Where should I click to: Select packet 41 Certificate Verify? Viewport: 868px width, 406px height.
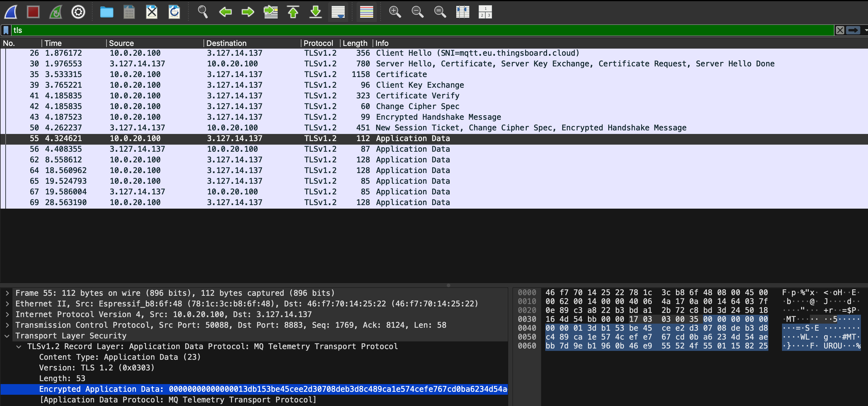pos(434,96)
